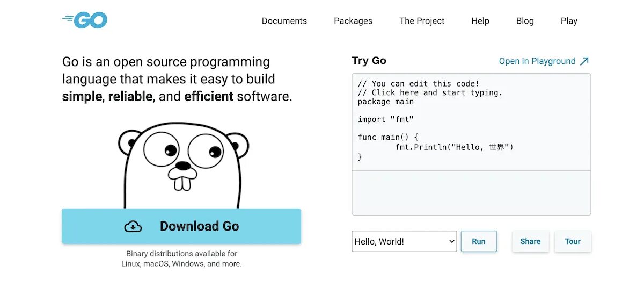Click the 'package main' line of code

point(386,102)
